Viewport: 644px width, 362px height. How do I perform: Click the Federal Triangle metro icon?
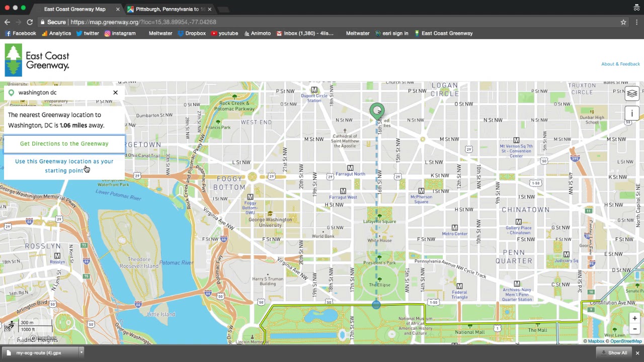point(459,286)
